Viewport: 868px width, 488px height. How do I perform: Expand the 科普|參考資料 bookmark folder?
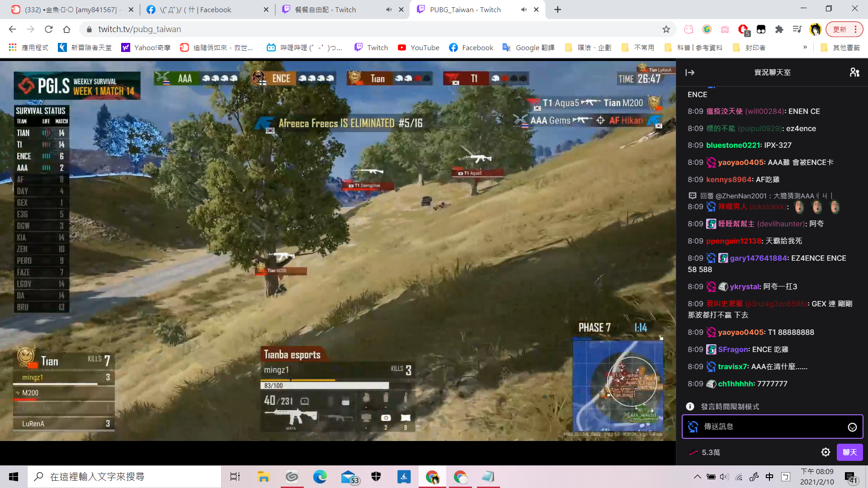coord(693,47)
